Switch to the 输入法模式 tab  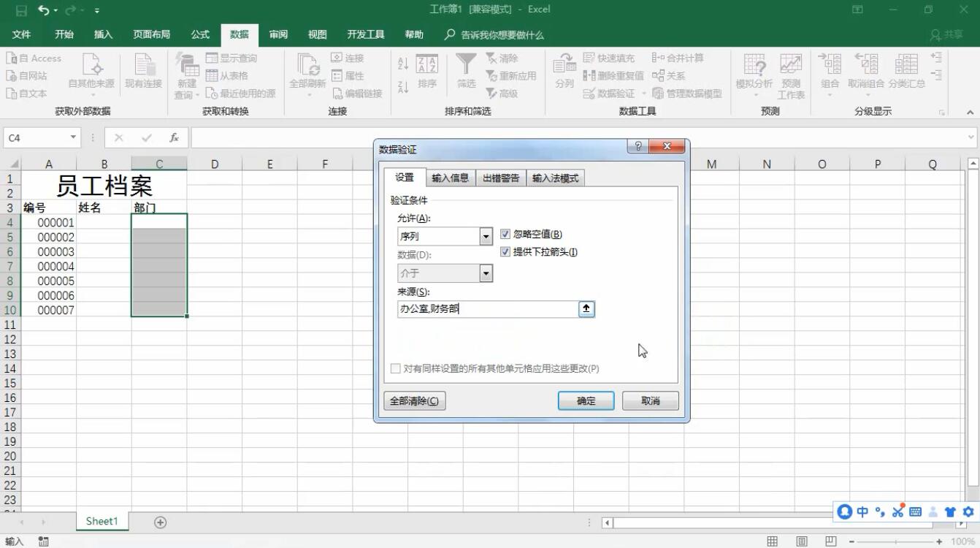tap(555, 178)
